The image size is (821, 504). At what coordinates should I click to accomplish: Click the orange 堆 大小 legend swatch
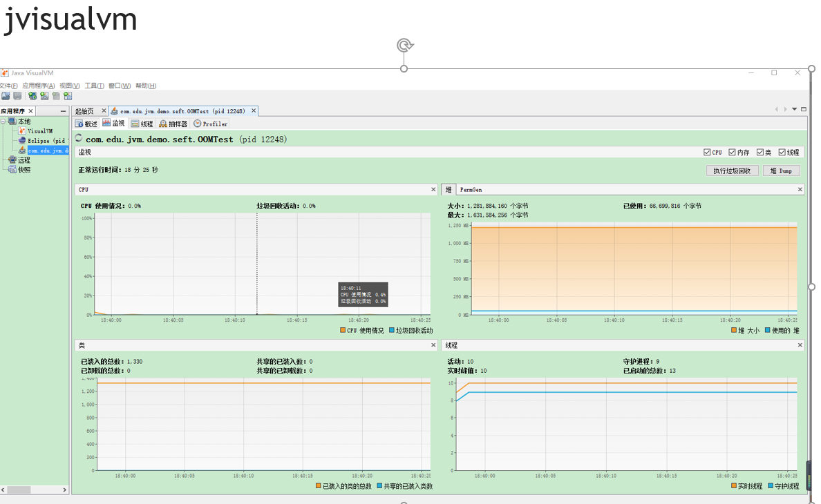(x=733, y=330)
